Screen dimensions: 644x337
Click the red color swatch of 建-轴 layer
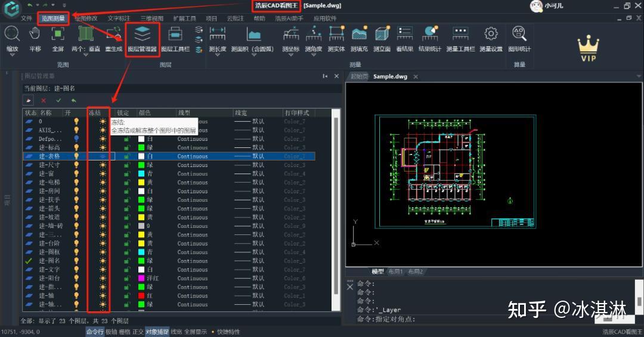[141, 295]
